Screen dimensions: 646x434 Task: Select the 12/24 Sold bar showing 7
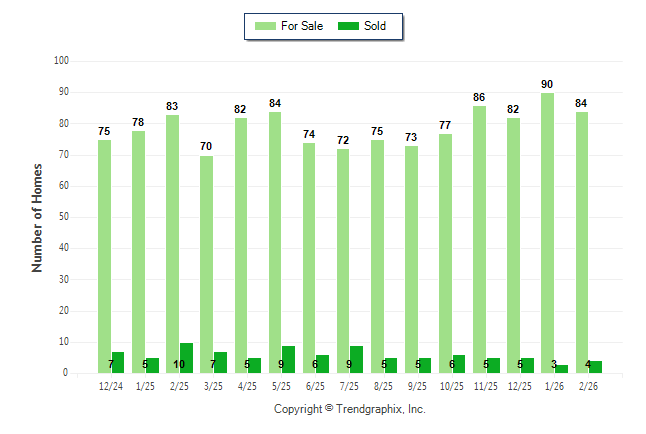tap(118, 362)
